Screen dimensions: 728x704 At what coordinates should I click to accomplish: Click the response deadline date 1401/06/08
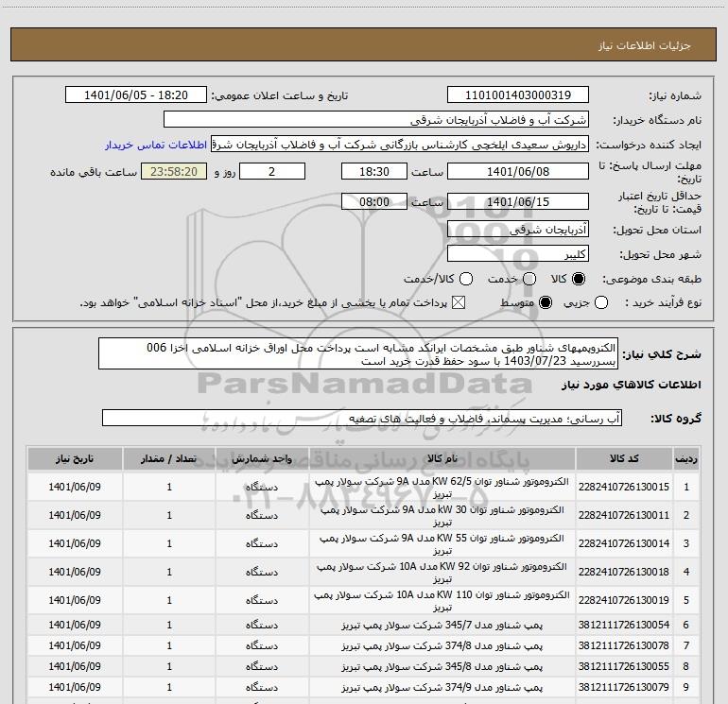click(x=518, y=171)
